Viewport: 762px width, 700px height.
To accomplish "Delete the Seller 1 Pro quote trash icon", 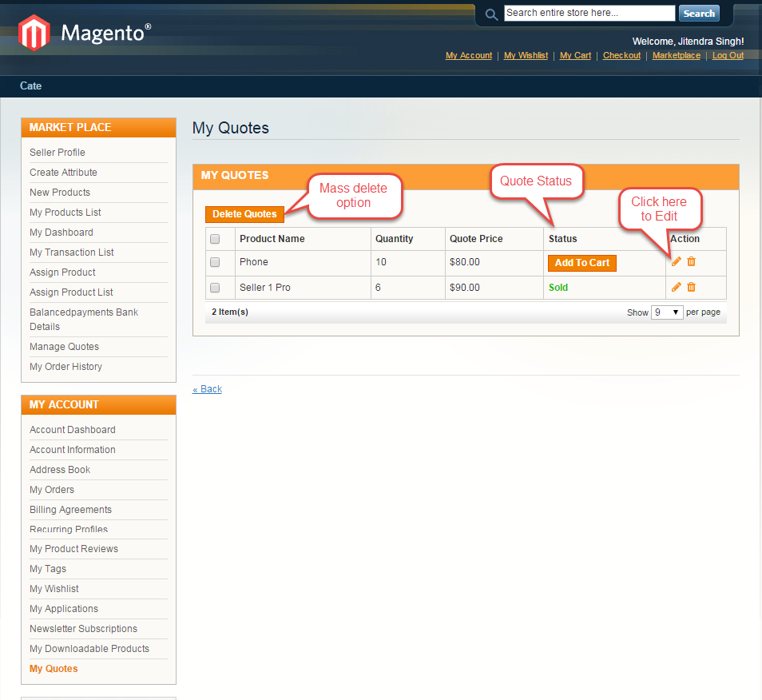I will click(691, 288).
